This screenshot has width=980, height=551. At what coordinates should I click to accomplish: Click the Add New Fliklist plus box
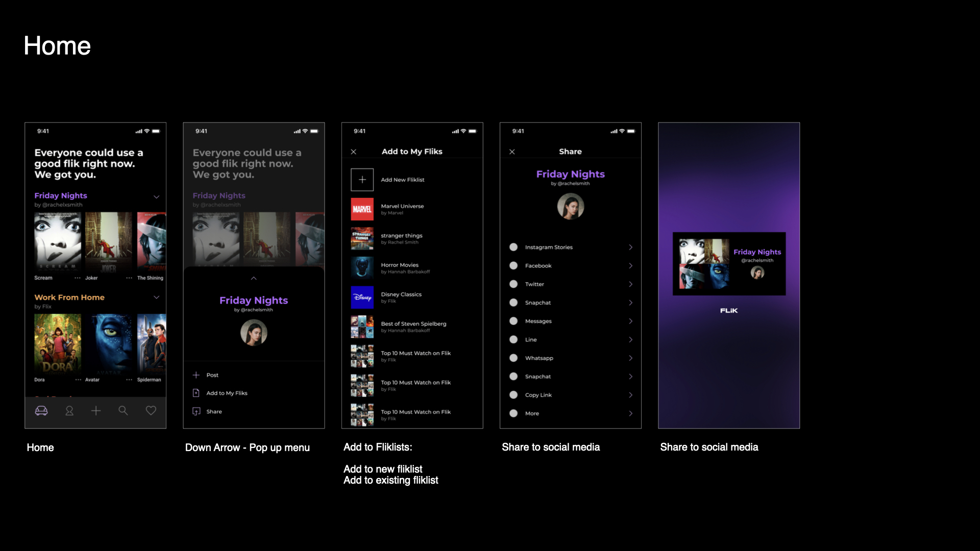[362, 180]
